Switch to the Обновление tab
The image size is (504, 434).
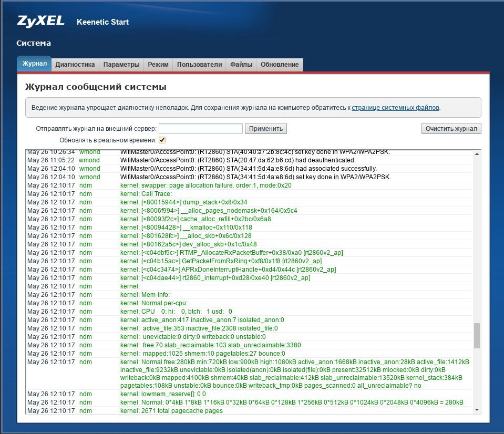[x=279, y=65]
